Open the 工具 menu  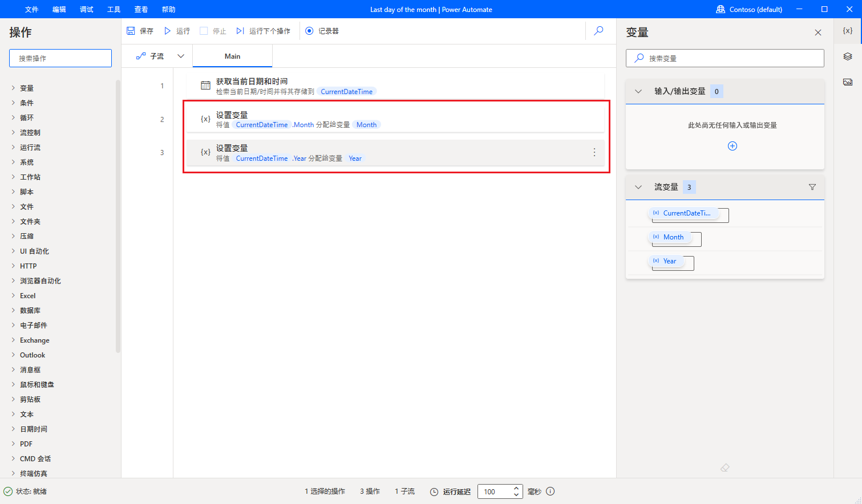(x=114, y=9)
